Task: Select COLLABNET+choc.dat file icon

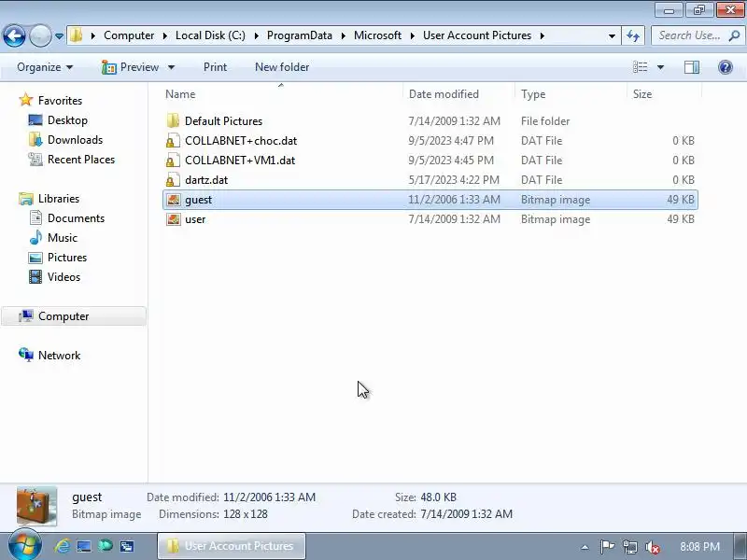Action: pyautogui.click(x=173, y=141)
